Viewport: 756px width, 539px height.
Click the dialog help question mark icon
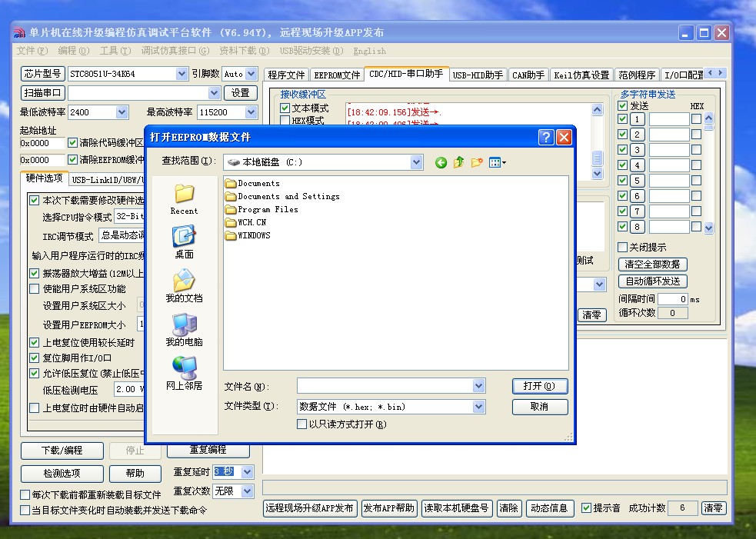pos(545,138)
